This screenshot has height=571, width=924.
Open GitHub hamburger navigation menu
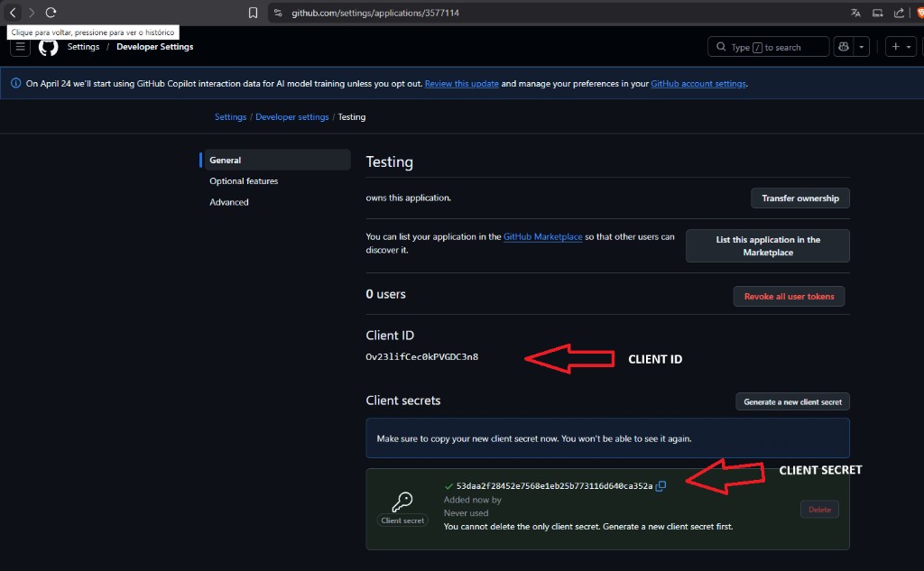20,47
